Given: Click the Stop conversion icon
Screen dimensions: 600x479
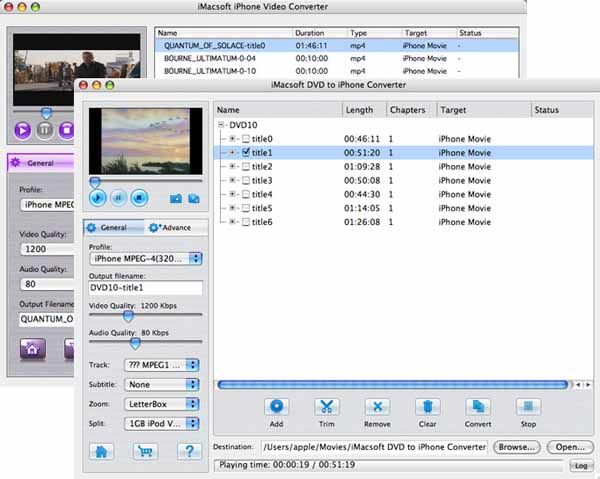Looking at the screenshot, I should [528, 407].
